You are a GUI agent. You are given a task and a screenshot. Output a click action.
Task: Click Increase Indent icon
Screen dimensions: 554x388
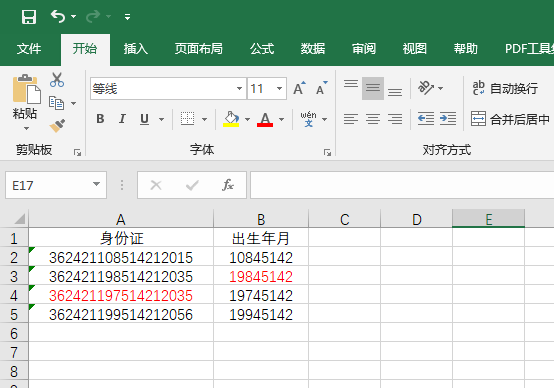pos(448,119)
